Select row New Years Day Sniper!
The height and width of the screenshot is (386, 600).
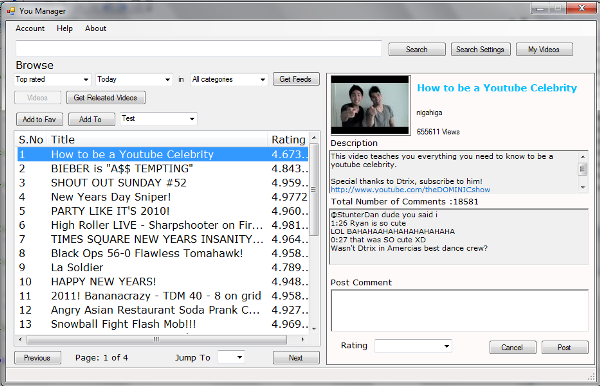[163, 197]
